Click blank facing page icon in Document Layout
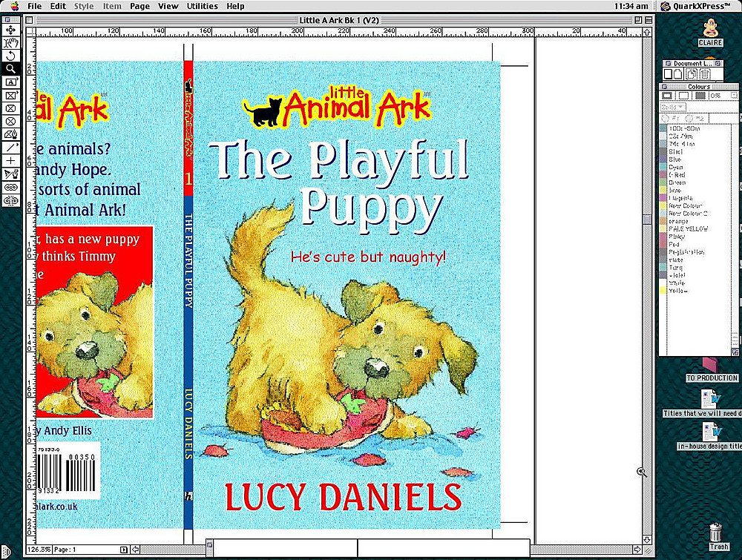 (677, 73)
